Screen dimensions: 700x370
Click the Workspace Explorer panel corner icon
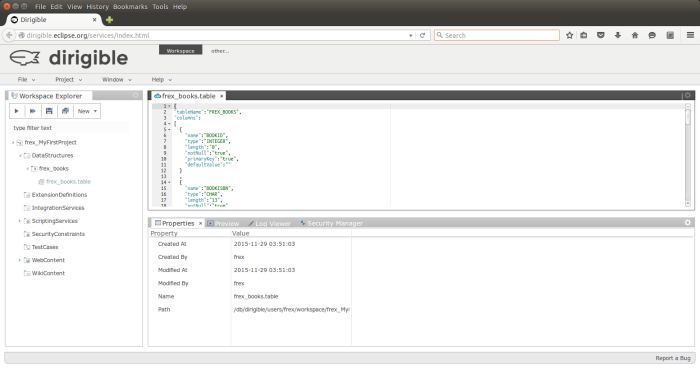point(135,96)
